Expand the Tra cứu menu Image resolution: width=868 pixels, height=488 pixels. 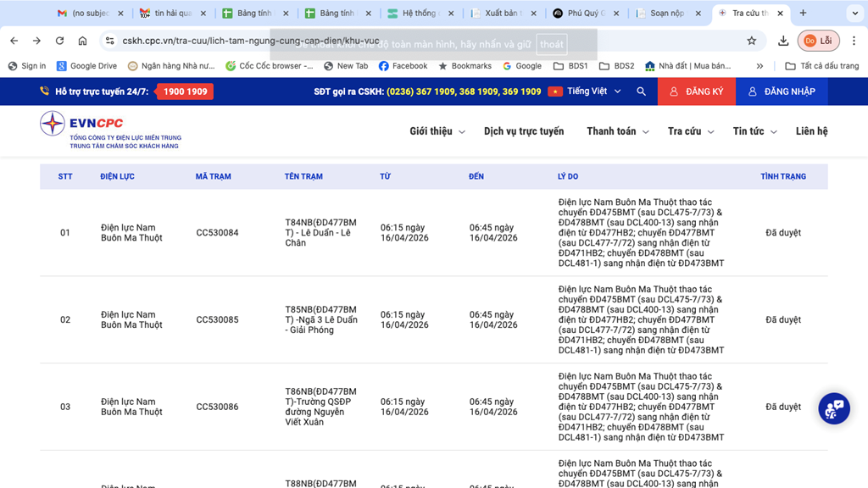pos(690,131)
